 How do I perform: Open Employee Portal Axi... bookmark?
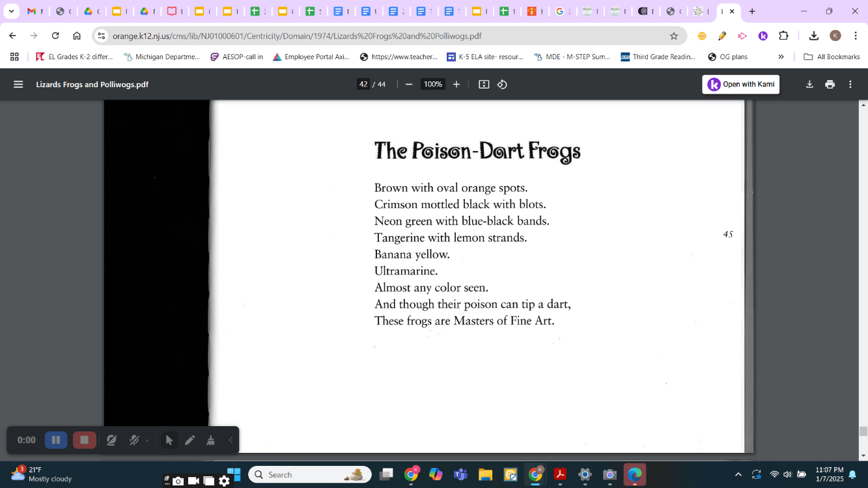[311, 57]
